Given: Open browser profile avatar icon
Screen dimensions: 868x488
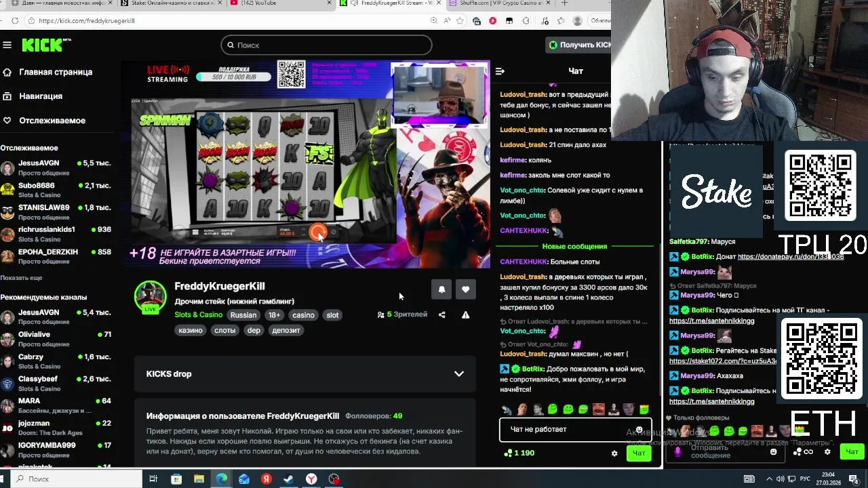Looking at the screenshot, I should click(578, 20).
